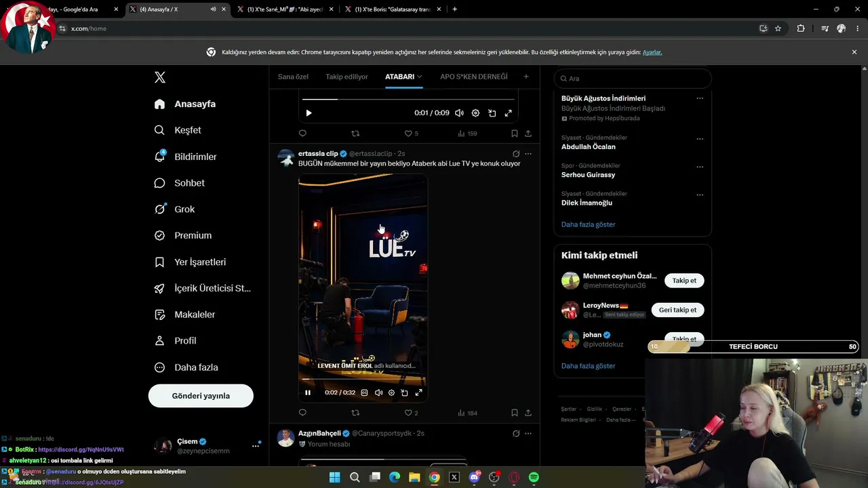This screenshot has width=868, height=488.
Task: Bookmark the ertassla clip post
Action: tap(515, 413)
